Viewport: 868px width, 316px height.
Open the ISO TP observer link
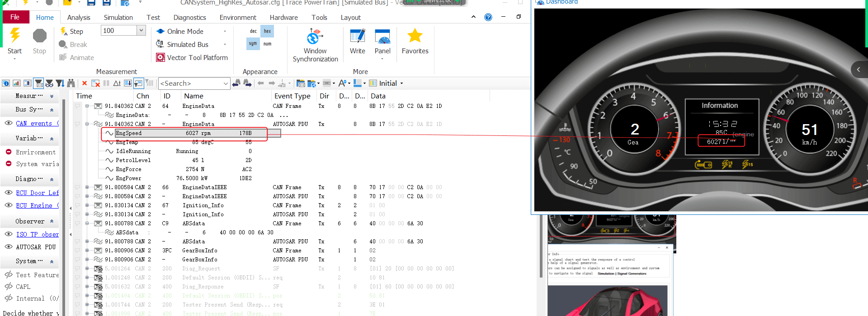point(38,234)
